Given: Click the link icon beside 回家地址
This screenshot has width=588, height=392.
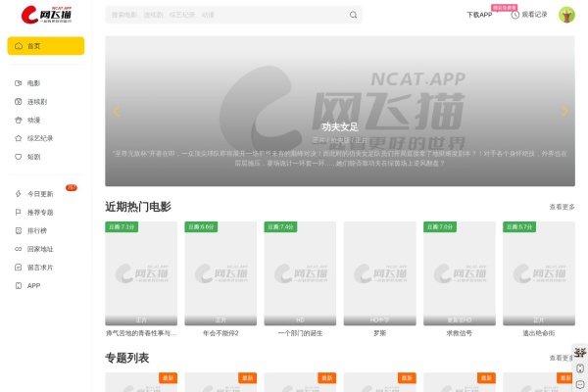Looking at the screenshot, I should [x=18, y=249].
